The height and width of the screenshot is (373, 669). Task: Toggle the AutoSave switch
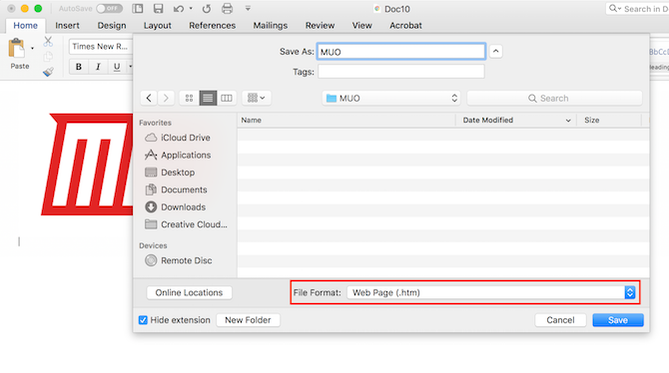click(109, 9)
